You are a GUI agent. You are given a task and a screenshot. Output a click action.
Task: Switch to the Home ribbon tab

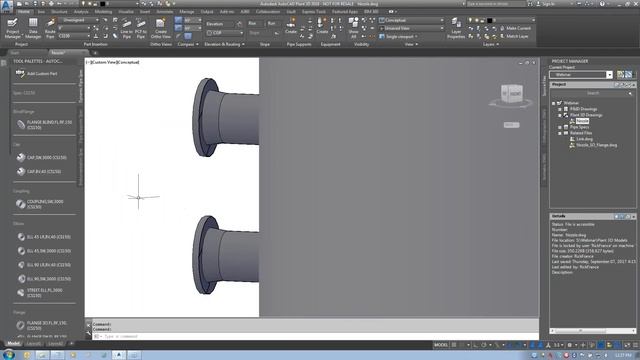[23, 12]
